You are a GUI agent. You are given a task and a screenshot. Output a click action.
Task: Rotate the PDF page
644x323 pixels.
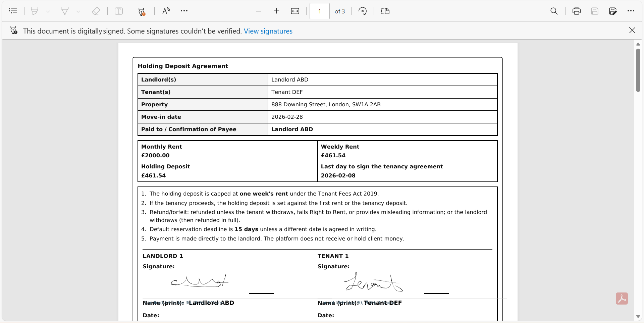(363, 11)
